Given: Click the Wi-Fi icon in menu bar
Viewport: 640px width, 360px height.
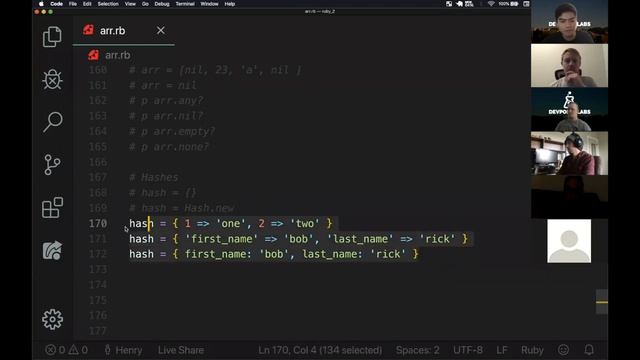Looking at the screenshot, I should (491, 4).
